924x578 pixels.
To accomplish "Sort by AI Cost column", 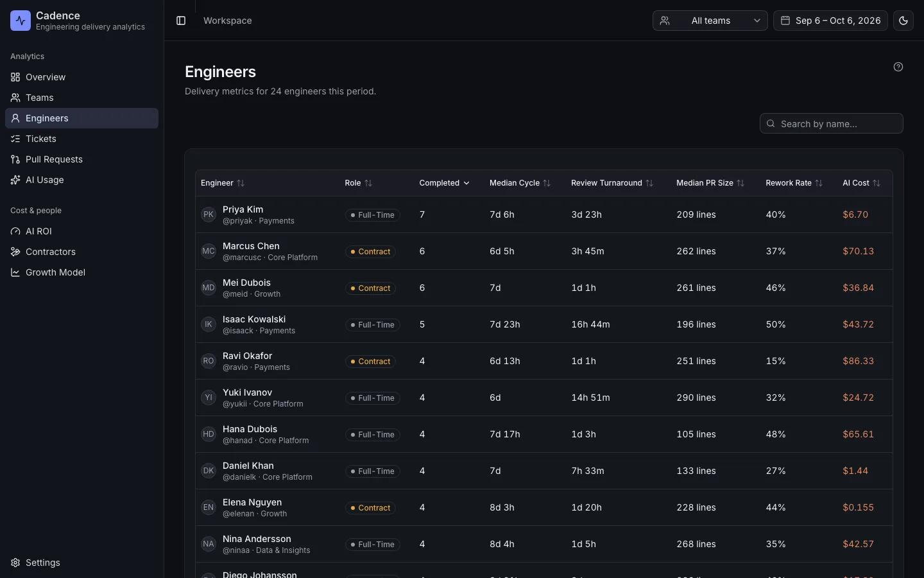I will [862, 183].
